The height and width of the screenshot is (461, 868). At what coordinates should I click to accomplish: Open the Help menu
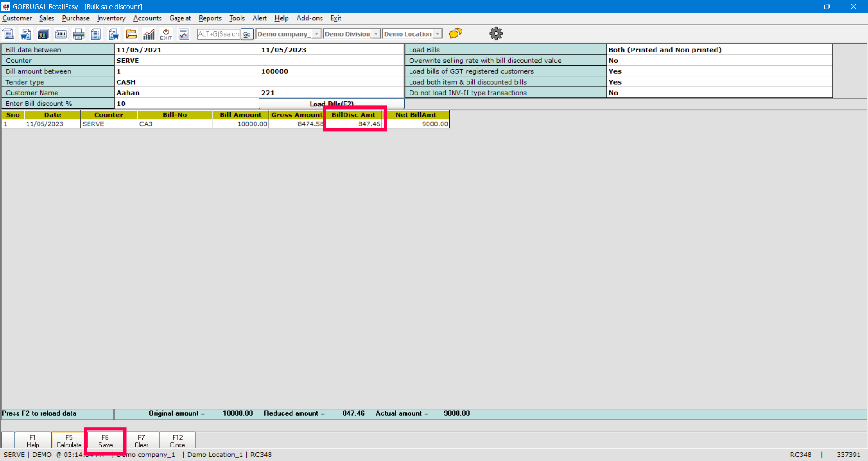click(x=281, y=18)
